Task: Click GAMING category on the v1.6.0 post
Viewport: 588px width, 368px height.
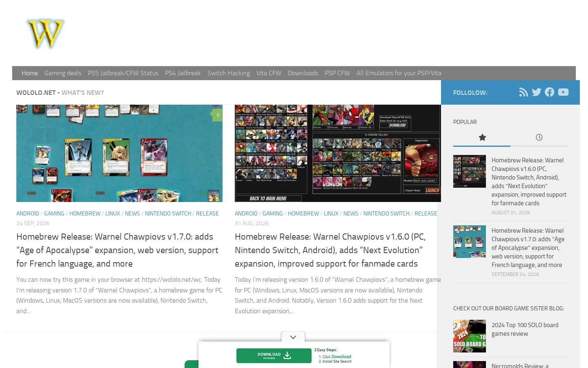Action: tap(273, 213)
